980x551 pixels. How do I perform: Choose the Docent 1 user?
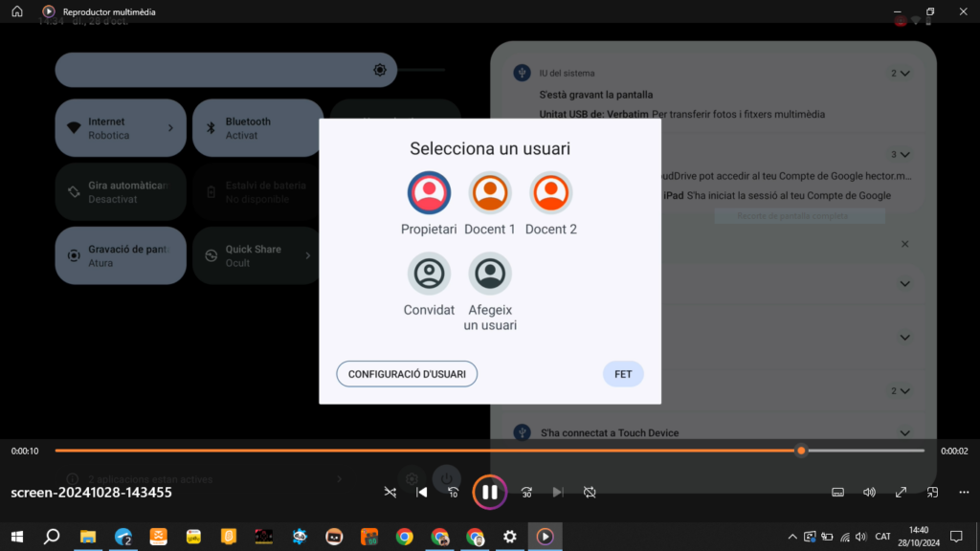coord(490,192)
